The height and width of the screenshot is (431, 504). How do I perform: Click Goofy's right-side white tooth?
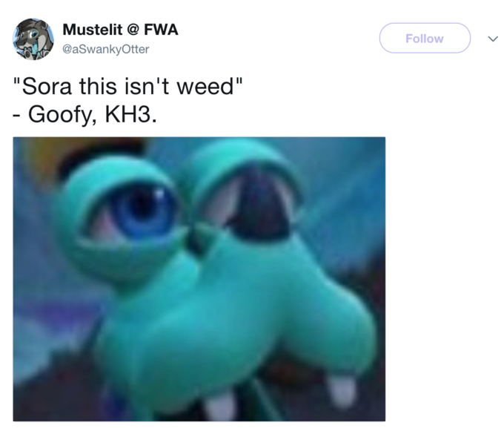click(342, 390)
